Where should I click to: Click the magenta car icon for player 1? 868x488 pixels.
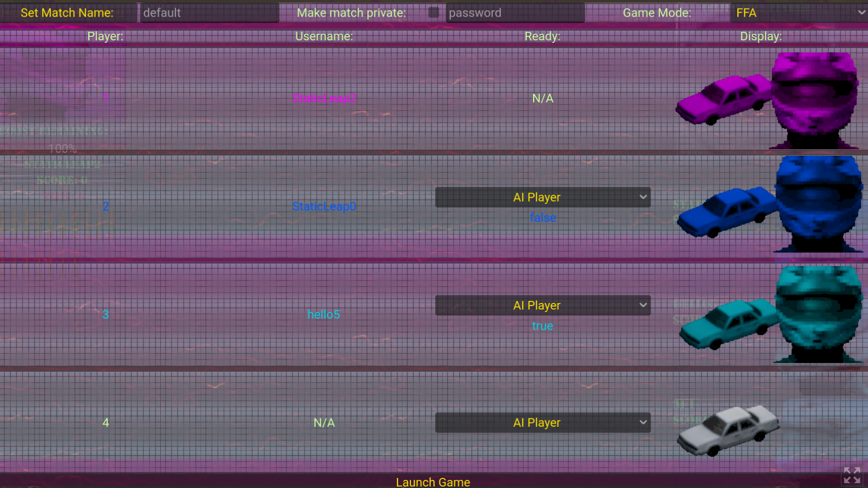(724, 99)
